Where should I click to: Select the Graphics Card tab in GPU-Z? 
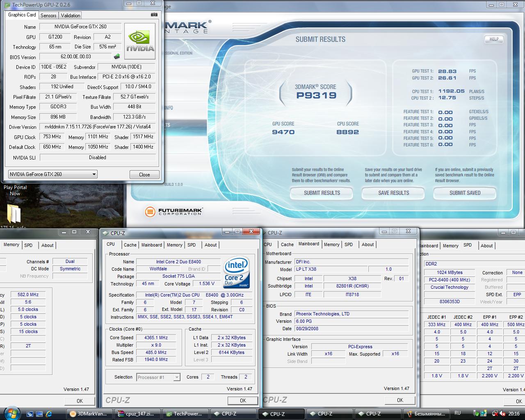[22, 15]
